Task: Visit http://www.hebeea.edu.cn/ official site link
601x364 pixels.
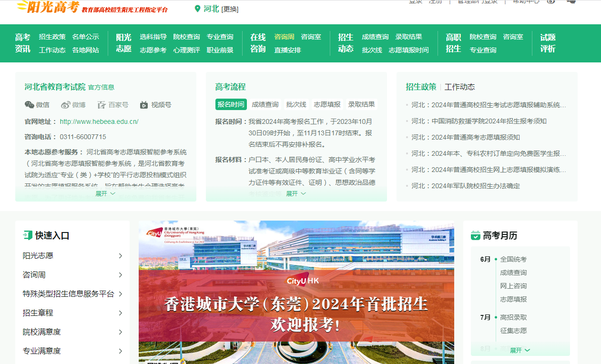Action: point(99,121)
